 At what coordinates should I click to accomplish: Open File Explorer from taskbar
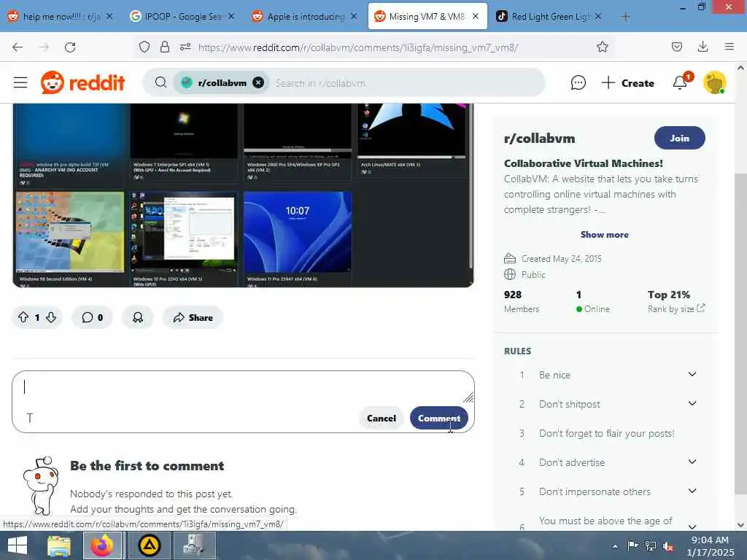pyautogui.click(x=59, y=545)
